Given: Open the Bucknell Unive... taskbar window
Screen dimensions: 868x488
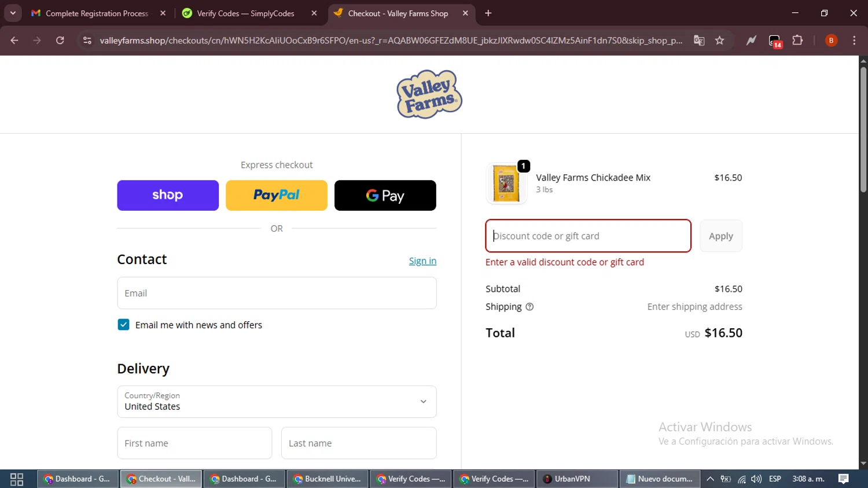Looking at the screenshot, I should point(328,479).
